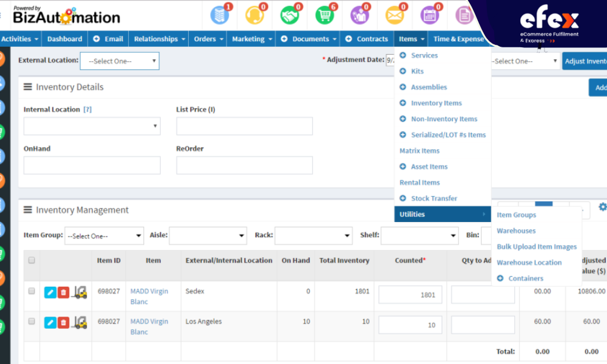This screenshot has width=607, height=364.
Task: Click the Counted field showing 1801
Action: click(410, 295)
